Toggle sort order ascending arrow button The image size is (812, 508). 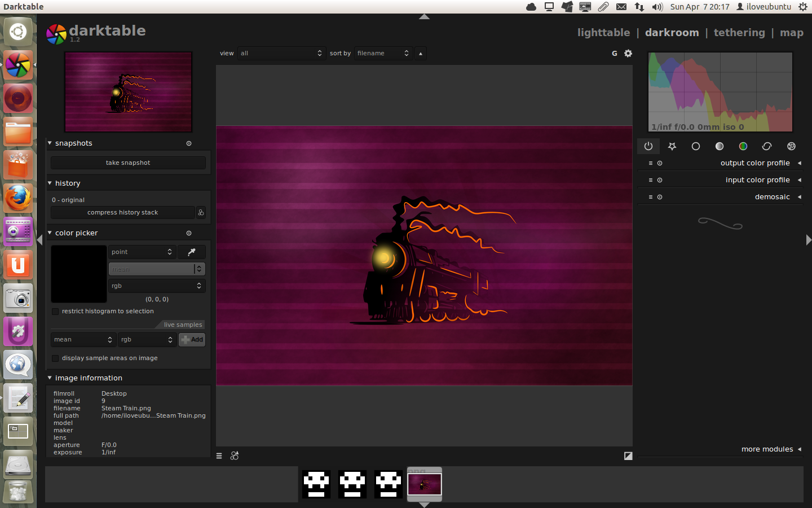click(x=421, y=54)
